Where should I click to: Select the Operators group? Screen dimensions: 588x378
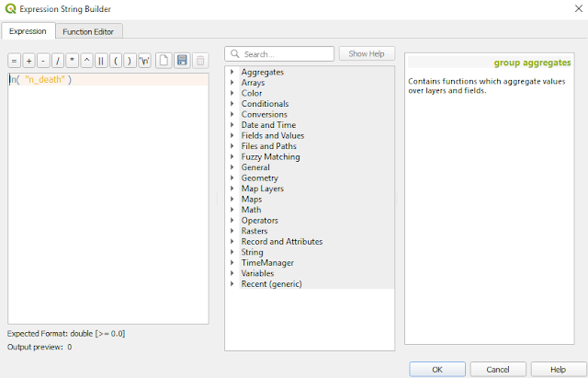259,221
